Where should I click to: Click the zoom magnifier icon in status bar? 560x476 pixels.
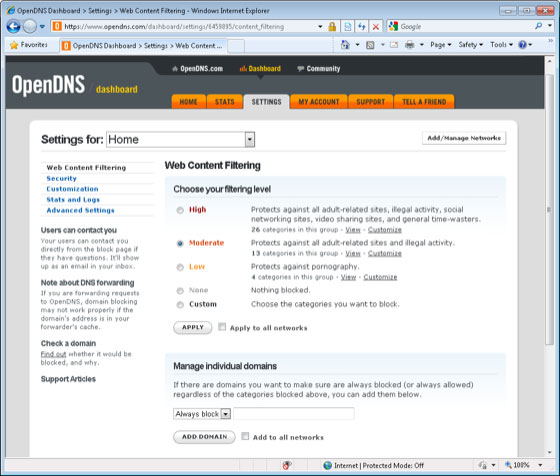pos(508,465)
